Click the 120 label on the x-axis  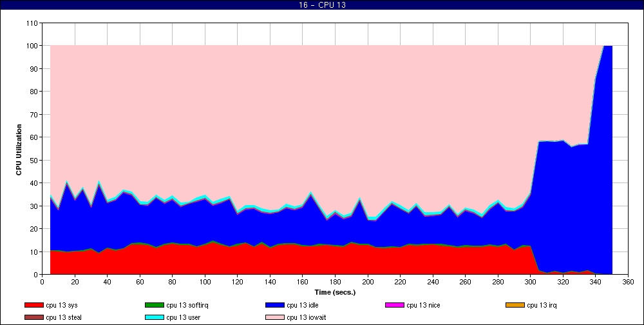click(238, 282)
